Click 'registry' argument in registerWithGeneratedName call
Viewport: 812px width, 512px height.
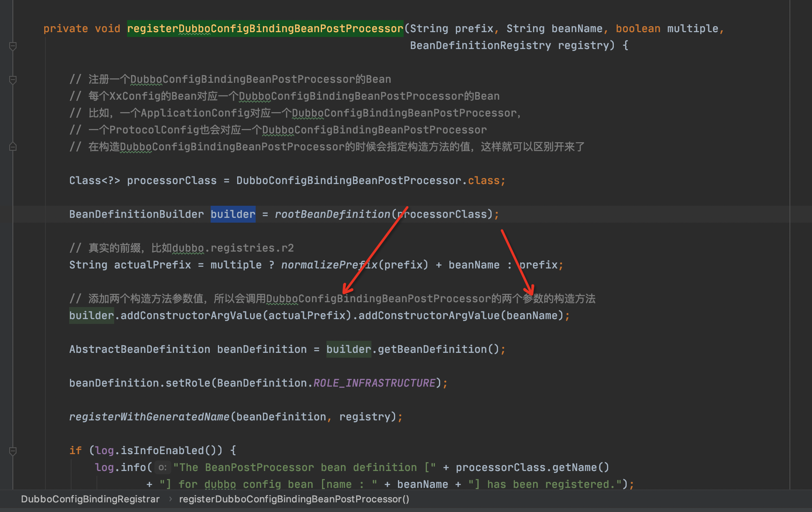[x=365, y=417]
